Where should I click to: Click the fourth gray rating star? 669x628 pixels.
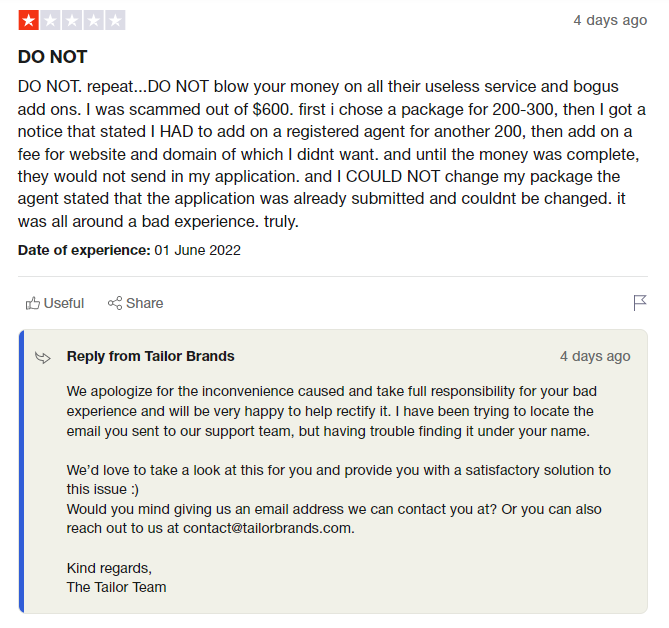click(x=94, y=20)
